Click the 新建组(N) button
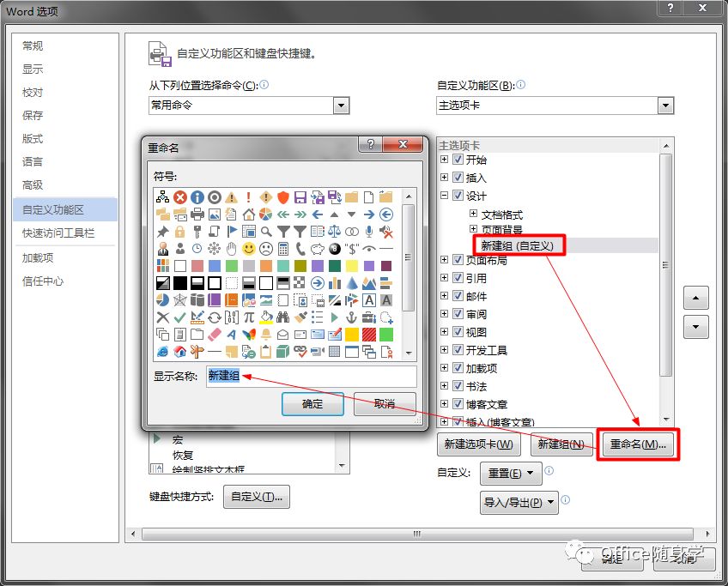 click(561, 444)
